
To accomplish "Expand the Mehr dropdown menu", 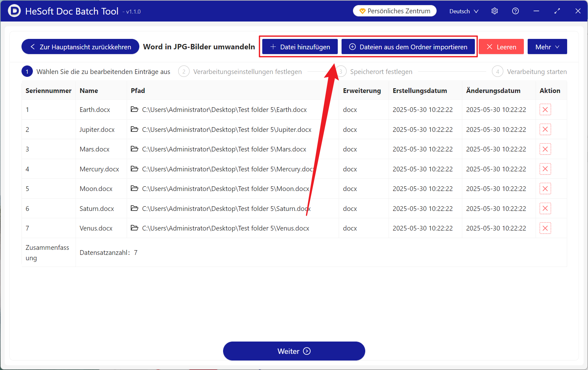I will tap(547, 47).
